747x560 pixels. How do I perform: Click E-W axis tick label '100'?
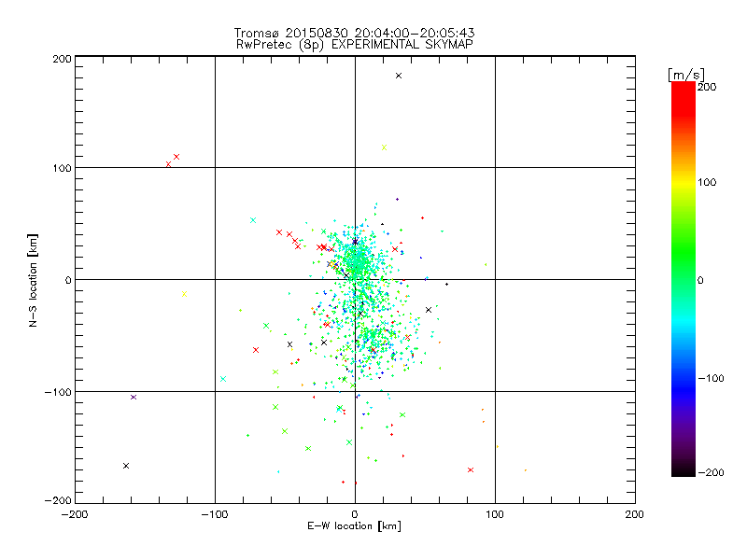(x=495, y=514)
